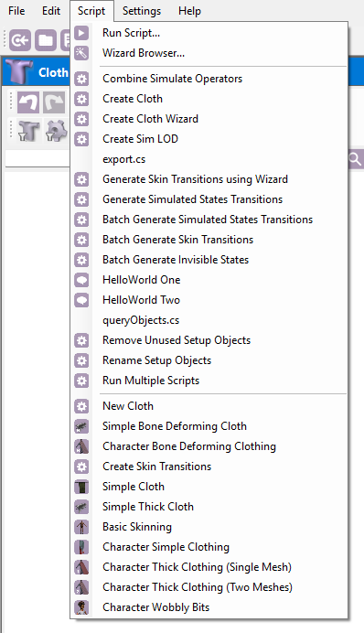
Task: Click the speech bubble icon for HelloWorld One
Action: pyautogui.click(x=81, y=280)
